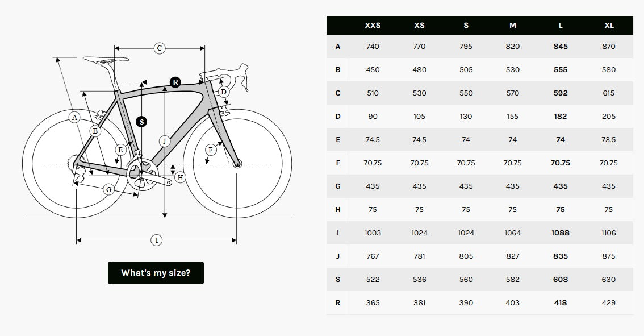Click row label A in the geometry table
This screenshot has height=336, width=644.
click(338, 47)
